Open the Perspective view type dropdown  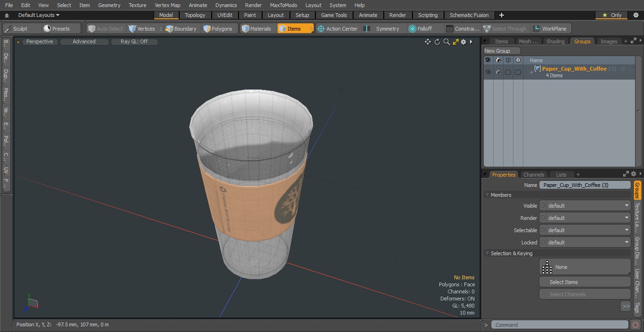click(40, 41)
